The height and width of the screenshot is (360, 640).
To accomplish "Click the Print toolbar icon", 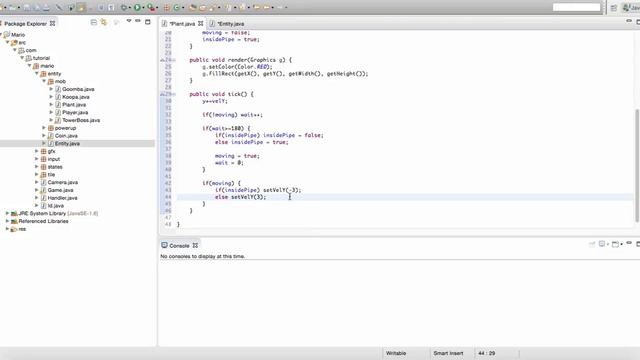I will point(46,7).
